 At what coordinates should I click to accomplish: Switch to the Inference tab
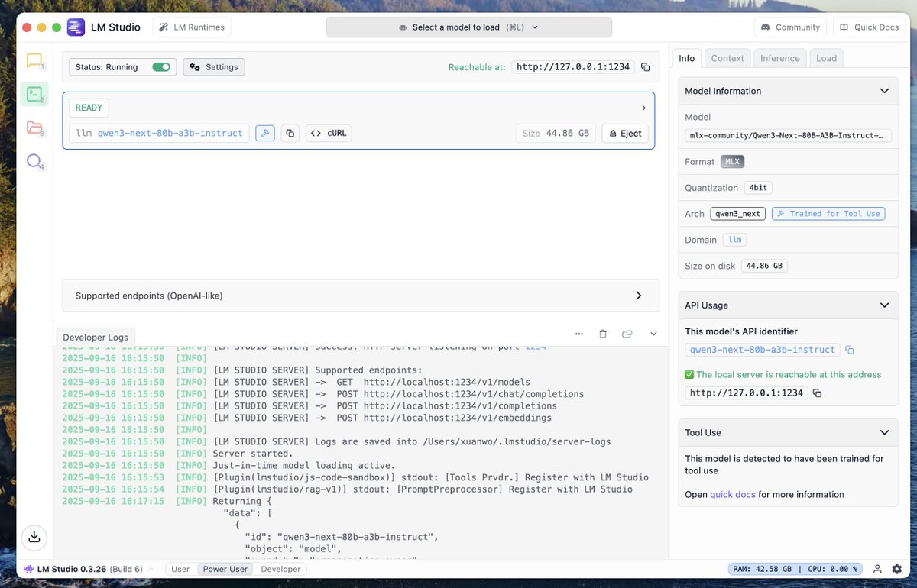pos(780,58)
